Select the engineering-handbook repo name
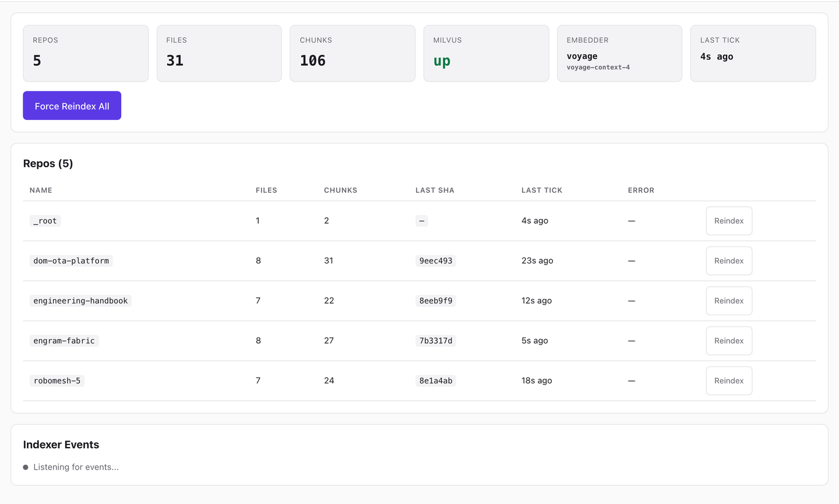Screen dimensions: 839x504 pyautogui.click(x=80, y=301)
